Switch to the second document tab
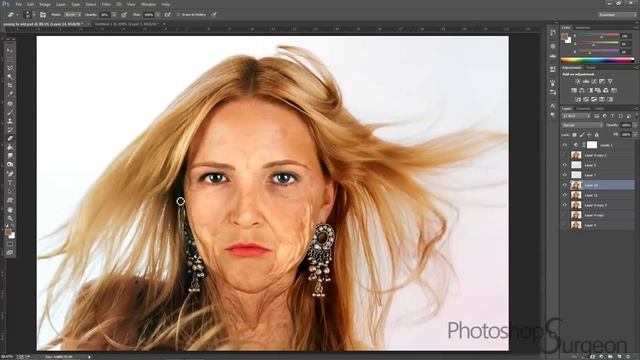 127,24
